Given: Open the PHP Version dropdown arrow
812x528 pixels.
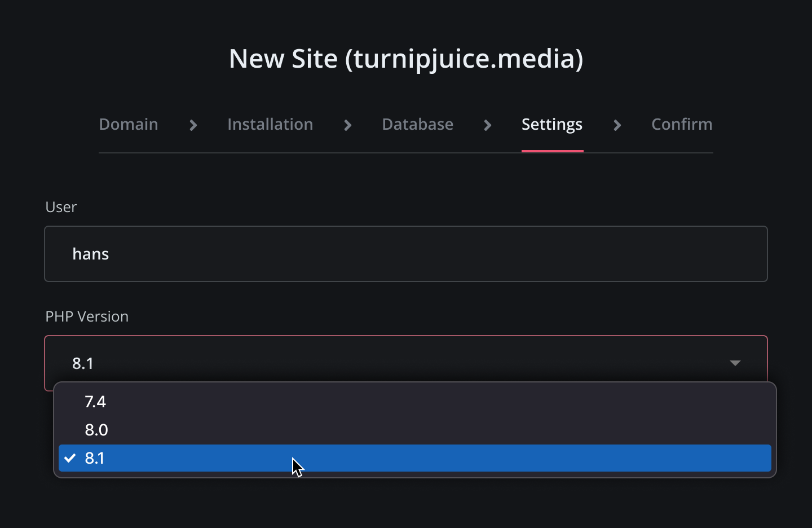Looking at the screenshot, I should click(735, 363).
